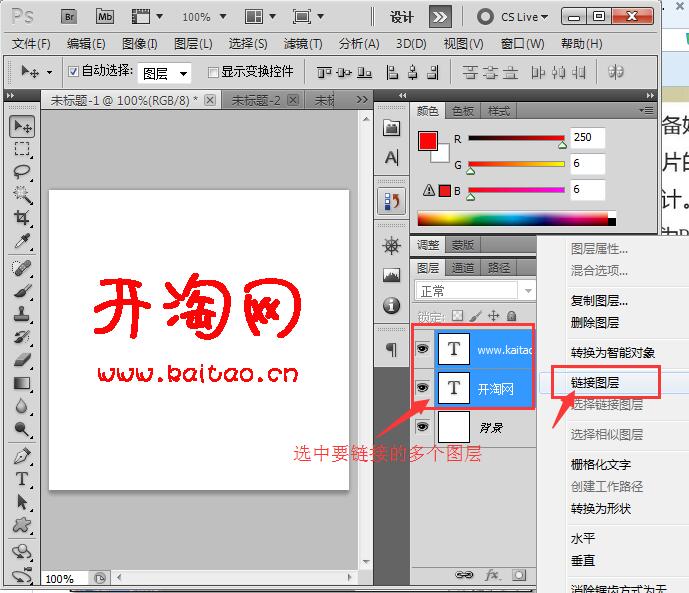Open the Color panel options menu
Image resolution: width=689 pixels, height=593 pixels.
pos(646,111)
